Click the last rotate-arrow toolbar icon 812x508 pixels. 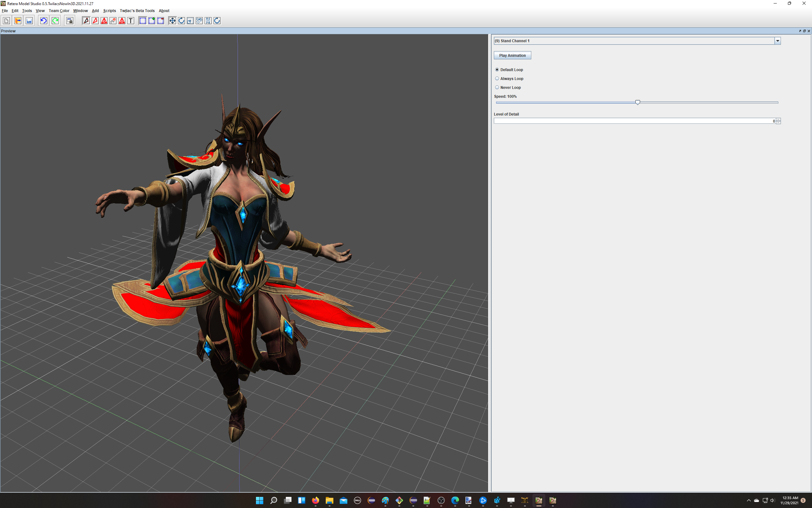[217, 21]
